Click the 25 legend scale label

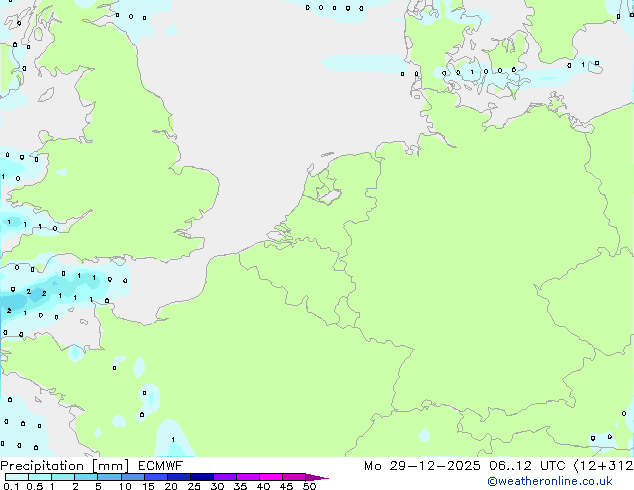(x=194, y=486)
